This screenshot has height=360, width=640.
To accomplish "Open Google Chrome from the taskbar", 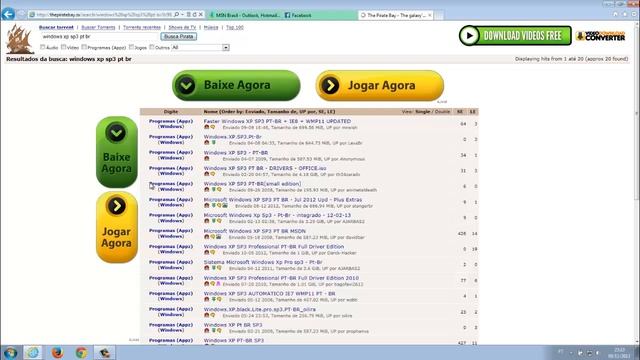I will tap(81, 353).
